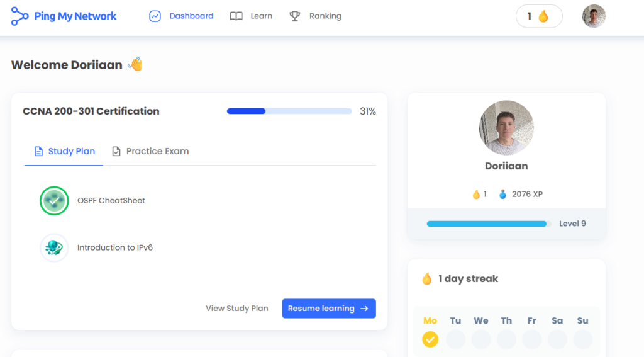
Task: Click the Monday completed checkmark
Action: pos(430,339)
